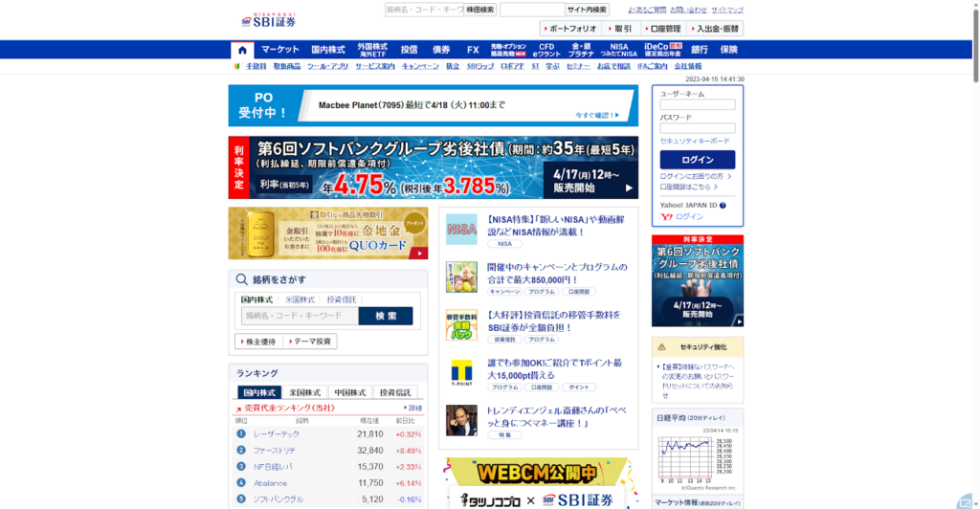Screen dimensions: 980x509
Task: Click the 株価検索 button
Action: pos(480,10)
